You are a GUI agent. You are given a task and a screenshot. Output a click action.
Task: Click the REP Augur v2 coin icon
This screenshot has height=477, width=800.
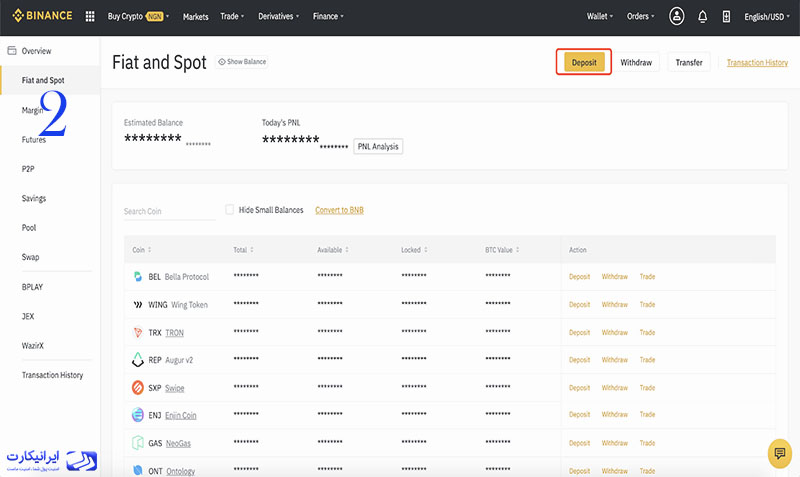click(x=138, y=360)
